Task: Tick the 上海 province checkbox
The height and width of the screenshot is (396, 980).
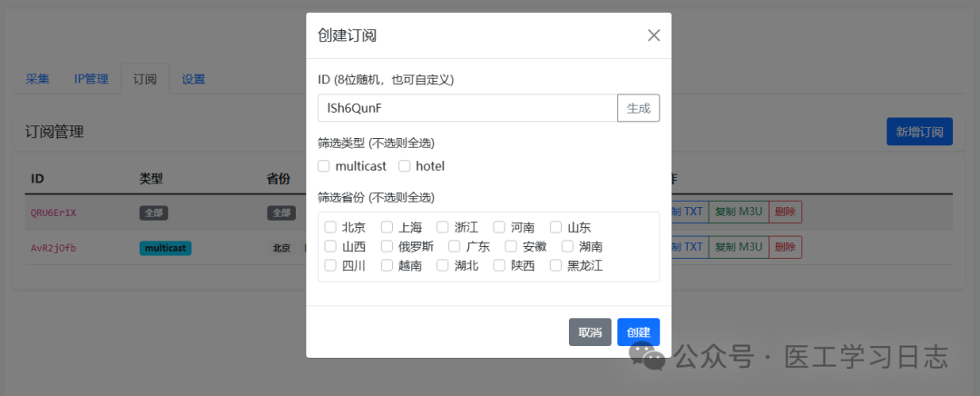Action: click(387, 226)
